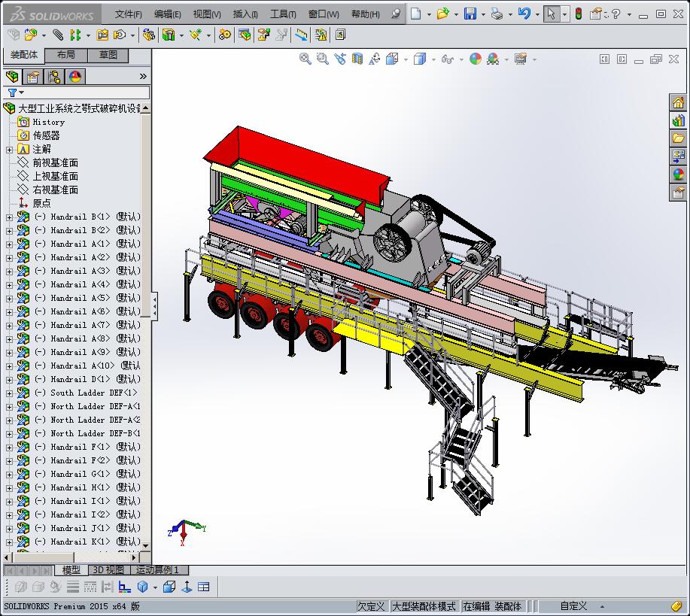This screenshot has width=690, height=616.
Task: Open the 帮助(H) menu
Action: point(365,14)
